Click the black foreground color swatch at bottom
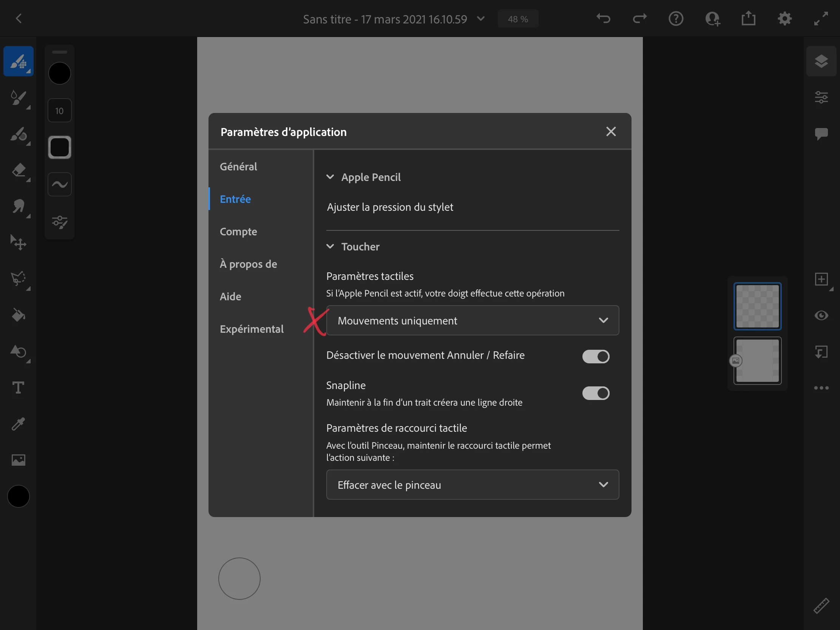 [x=18, y=496]
